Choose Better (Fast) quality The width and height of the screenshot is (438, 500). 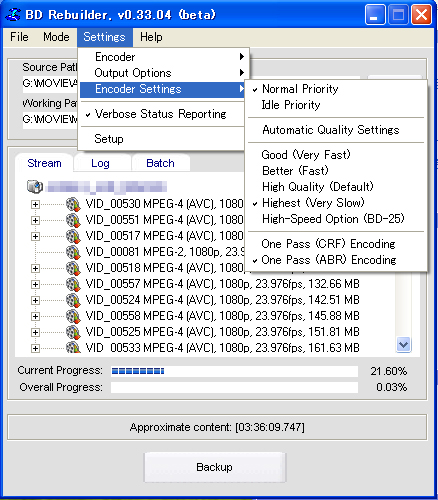pyautogui.click(x=336, y=171)
